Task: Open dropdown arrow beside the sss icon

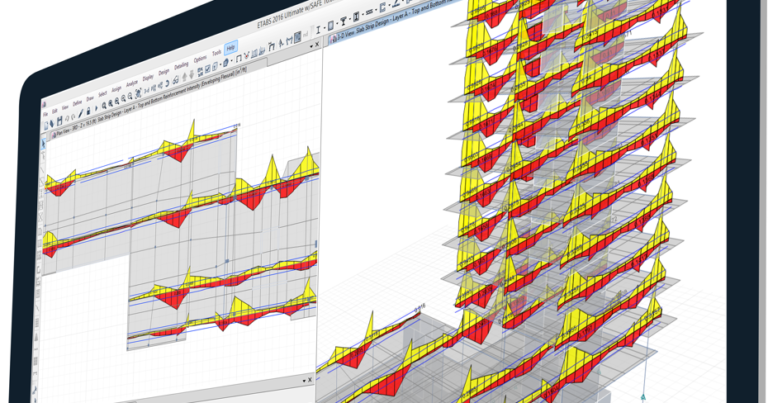Action: coord(376,9)
